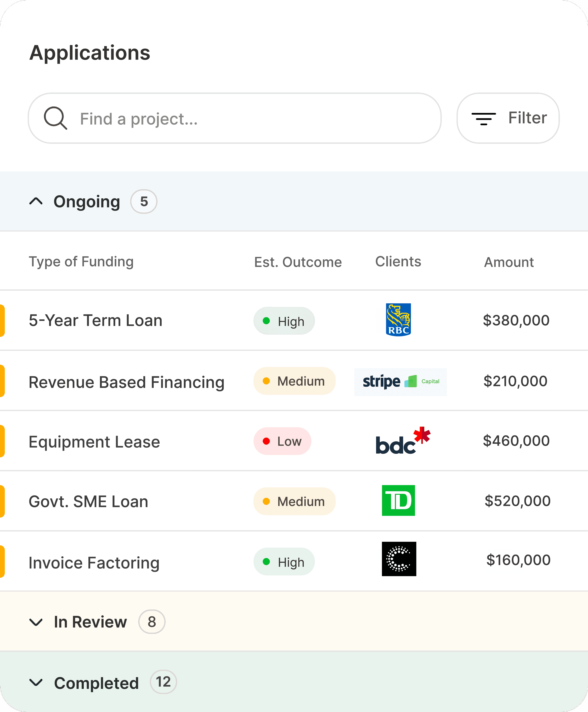Expand the In Review section

click(36, 622)
